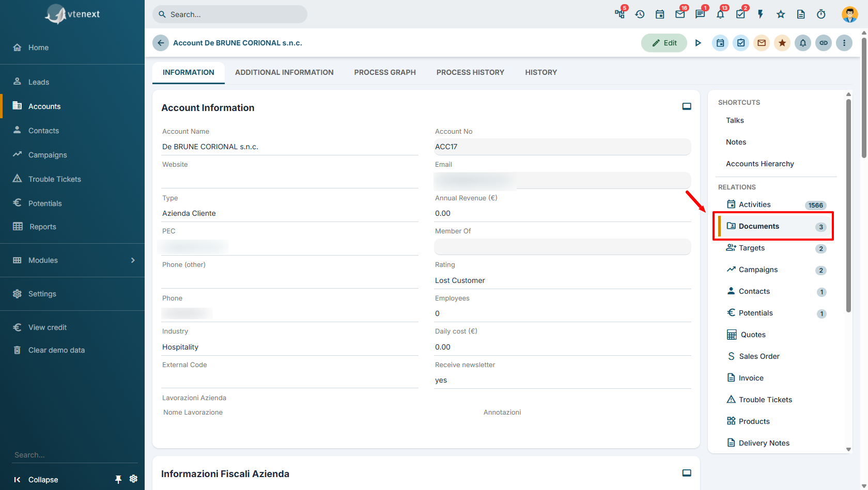Switch to the Process Graph tab
This screenshot has width=868, height=490.
pos(385,72)
